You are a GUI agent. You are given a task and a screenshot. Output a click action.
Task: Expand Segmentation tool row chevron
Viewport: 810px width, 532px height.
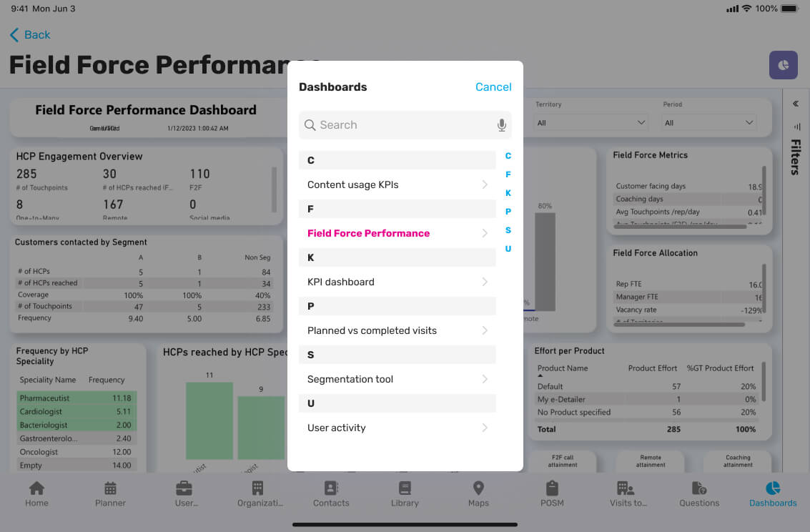(x=485, y=379)
